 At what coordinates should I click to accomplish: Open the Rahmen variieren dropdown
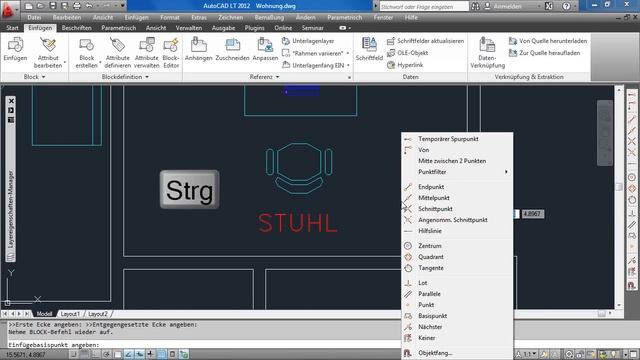point(348,53)
